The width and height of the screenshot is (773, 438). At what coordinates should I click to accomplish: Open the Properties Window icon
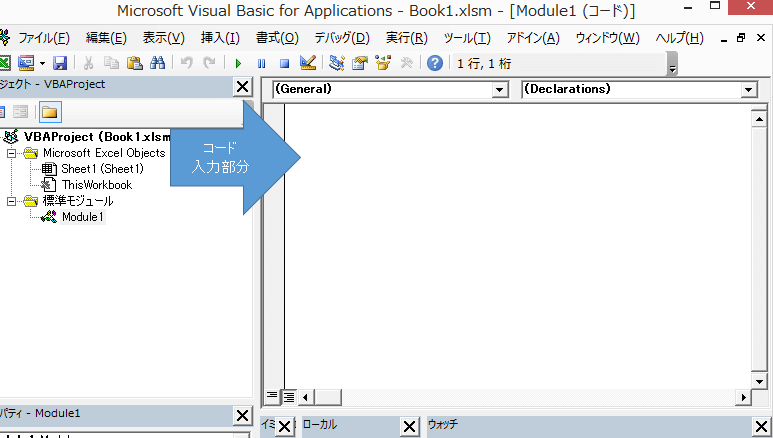[x=360, y=63]
